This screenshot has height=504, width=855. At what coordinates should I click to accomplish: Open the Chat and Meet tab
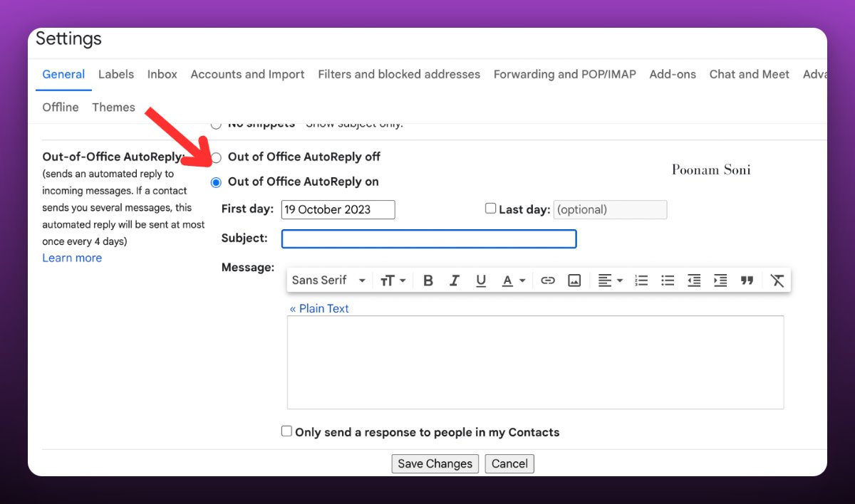click(x=750, y=74)
